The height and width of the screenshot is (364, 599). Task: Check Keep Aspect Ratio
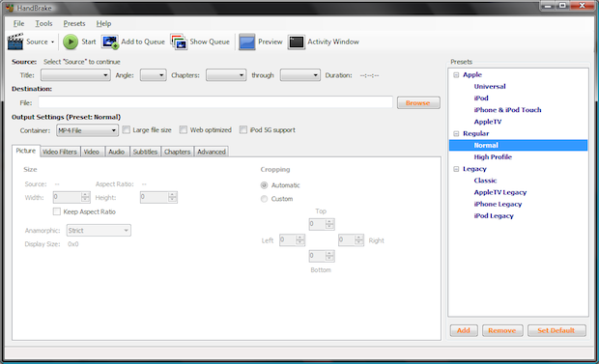pos(57,211)
